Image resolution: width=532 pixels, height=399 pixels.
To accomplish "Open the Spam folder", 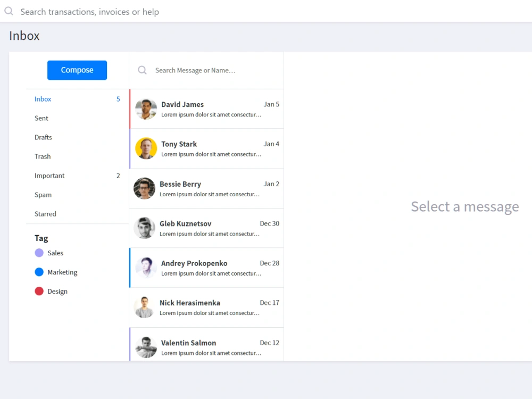I will pyautogui.click(x=77, y=195).
